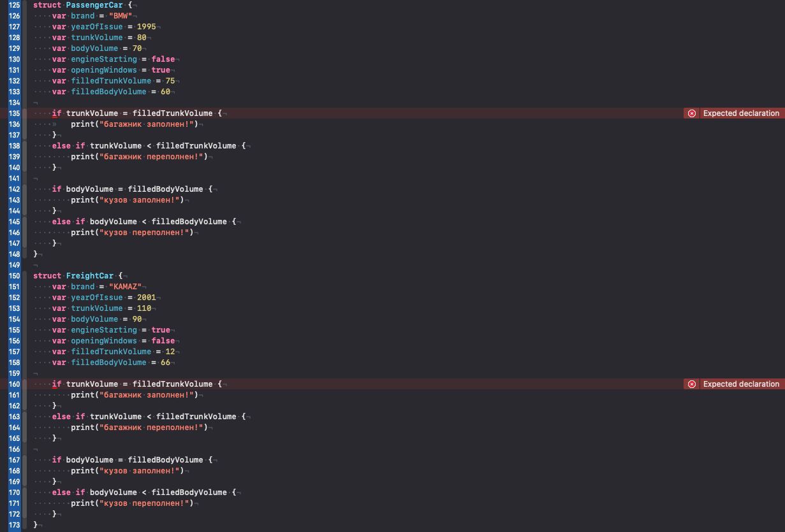This screenshot has width=785, height=532.
Task: Click the if keyword on line 142
Action: pos(57,189)
